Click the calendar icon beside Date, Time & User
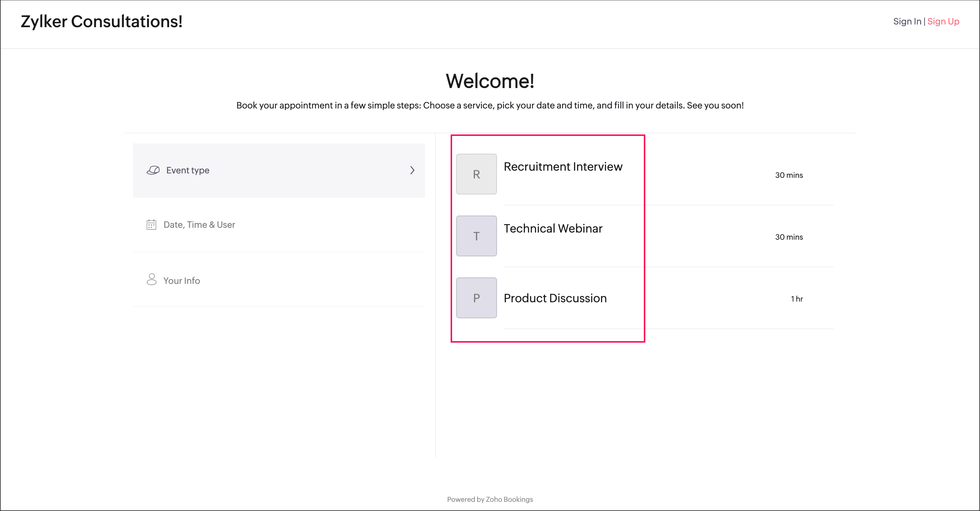980x511 pixels. click(x=151, y=225)
